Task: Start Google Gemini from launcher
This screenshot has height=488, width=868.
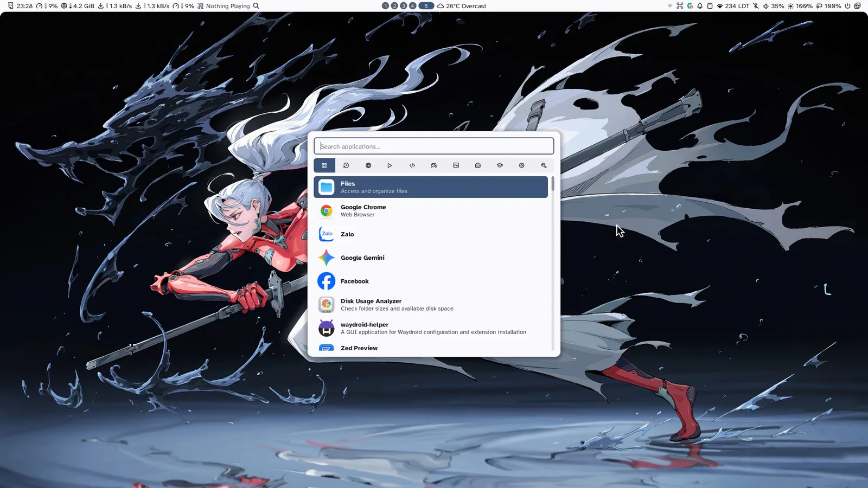Action: tap(431, 258)
